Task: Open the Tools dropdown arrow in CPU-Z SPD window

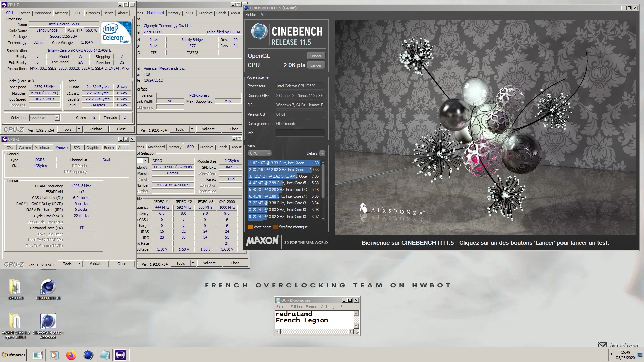Action: 193,263
